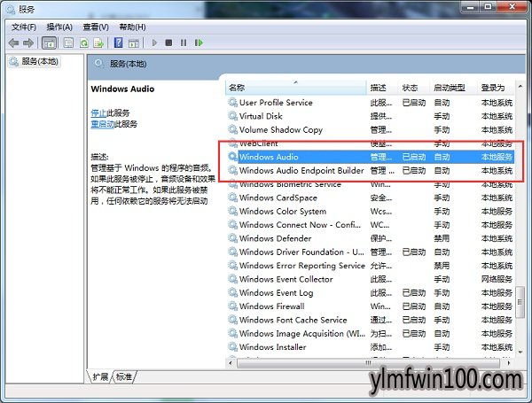The height and width of the screenshot is (403, 532).
Task: Click the Restart service icon
Action: coord(199,43)
